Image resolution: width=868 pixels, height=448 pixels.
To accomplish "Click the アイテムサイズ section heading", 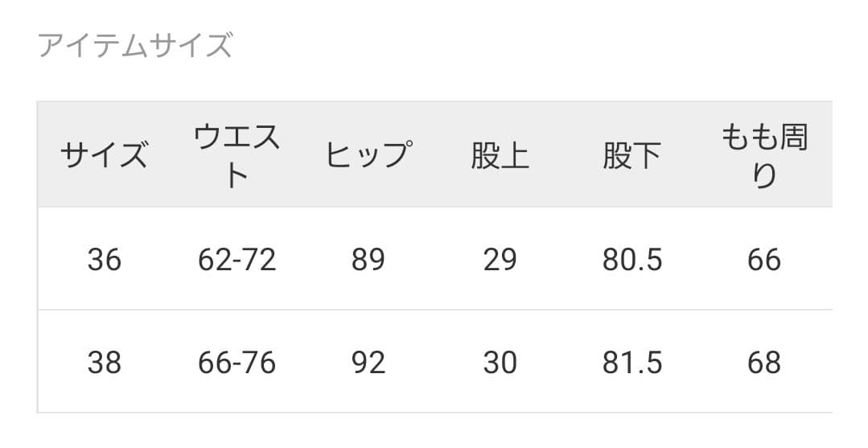I will tap(135, 46).
